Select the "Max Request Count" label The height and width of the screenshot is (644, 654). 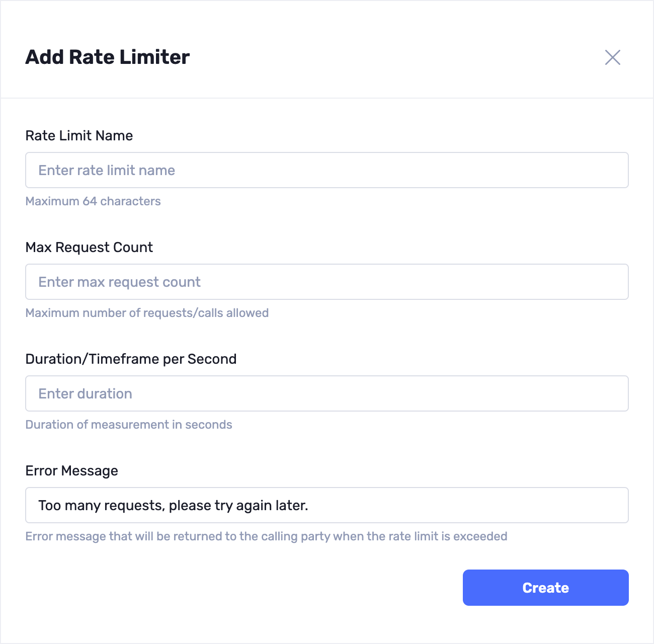point(89,248)
